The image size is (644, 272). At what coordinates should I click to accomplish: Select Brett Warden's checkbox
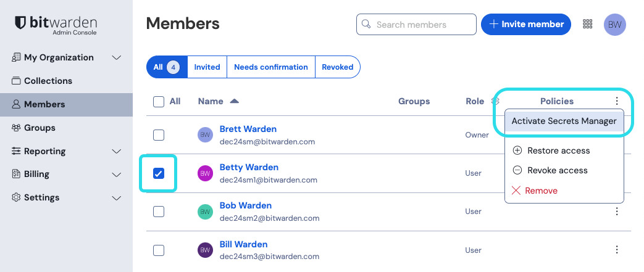click(159, 135)
